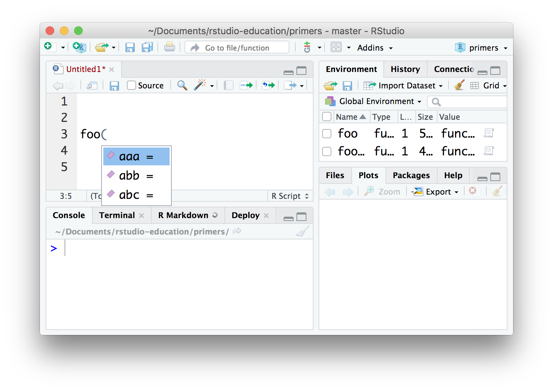The image size is (553, 392).
Task: Toggle the select-all checkbox in Name header
Action: pos(327,117)
